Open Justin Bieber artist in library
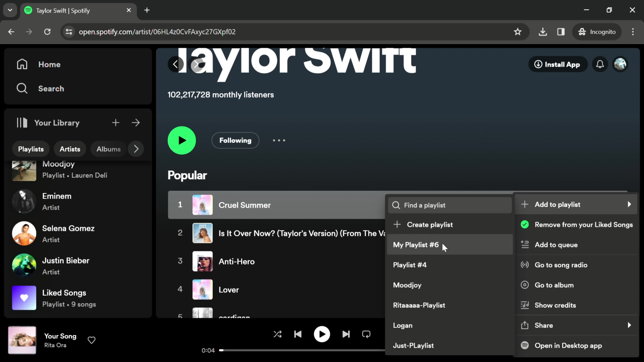Viewport: 644px width, 362px height. point(78,266)
